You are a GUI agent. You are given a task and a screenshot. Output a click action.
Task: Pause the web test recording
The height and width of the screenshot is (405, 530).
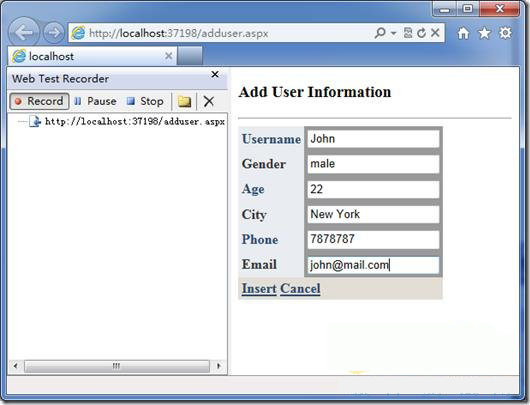(x=95, y=101)
